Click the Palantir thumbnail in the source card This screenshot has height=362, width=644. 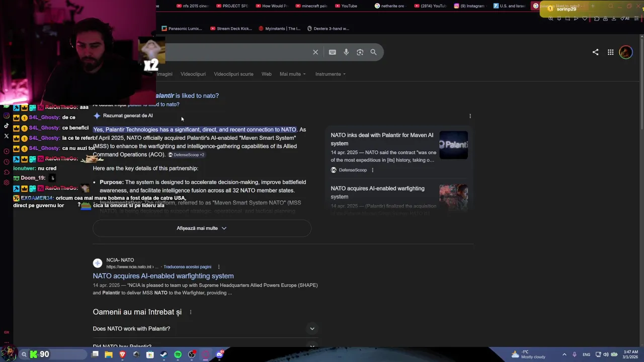pos(453,145)
